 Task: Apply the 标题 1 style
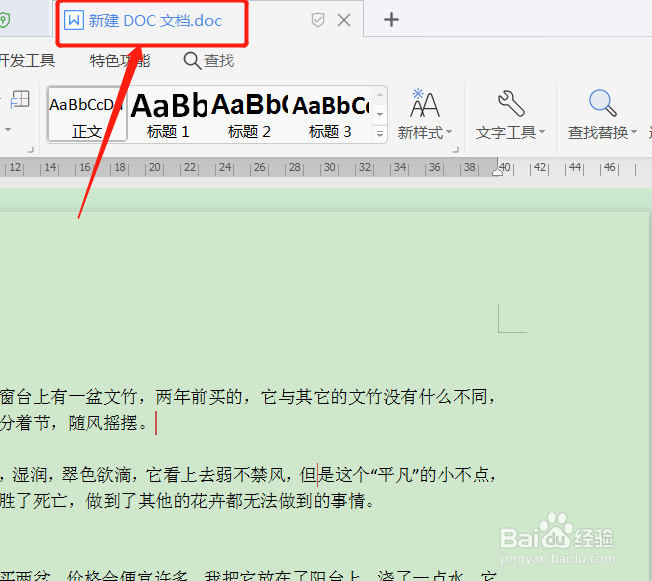click(x=168, y=114)
